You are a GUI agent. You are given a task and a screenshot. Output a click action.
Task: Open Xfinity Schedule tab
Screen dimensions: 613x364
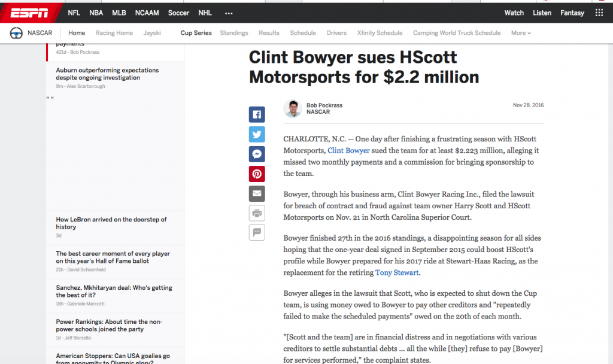tap(380, 33)
